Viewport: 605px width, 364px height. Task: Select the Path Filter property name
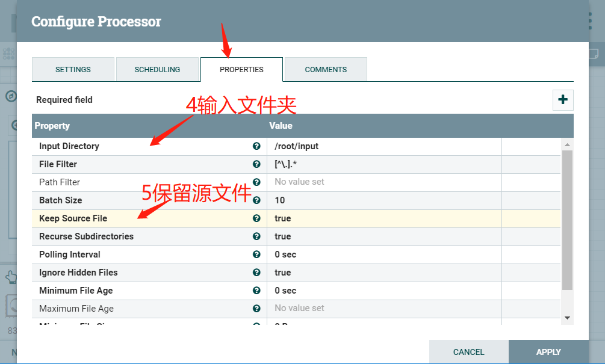coord(60,182)
